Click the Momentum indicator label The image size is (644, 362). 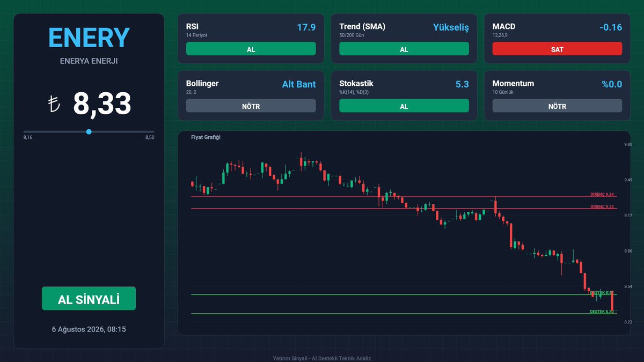(x=513, y=84)
